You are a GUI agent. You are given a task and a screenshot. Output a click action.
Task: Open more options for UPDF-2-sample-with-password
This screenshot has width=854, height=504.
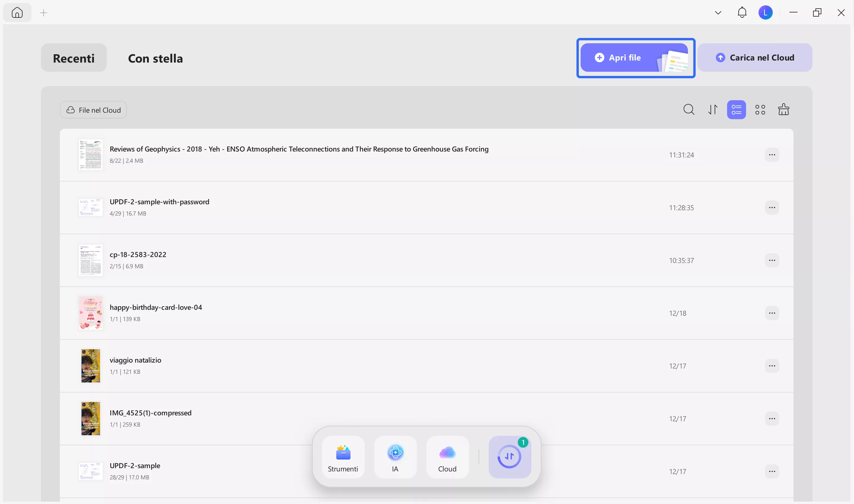point(772,208)
